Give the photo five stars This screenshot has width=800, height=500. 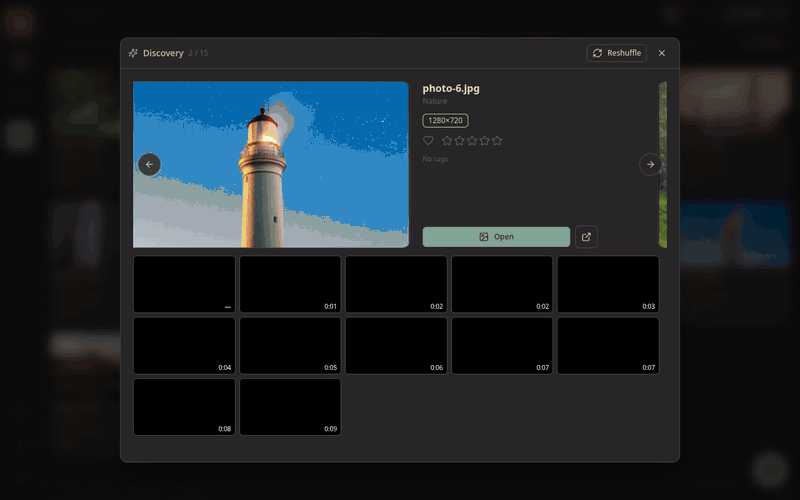497,140
